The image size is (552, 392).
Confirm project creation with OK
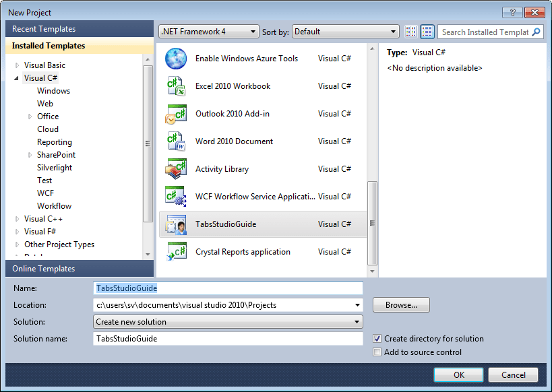pos(458,374)
